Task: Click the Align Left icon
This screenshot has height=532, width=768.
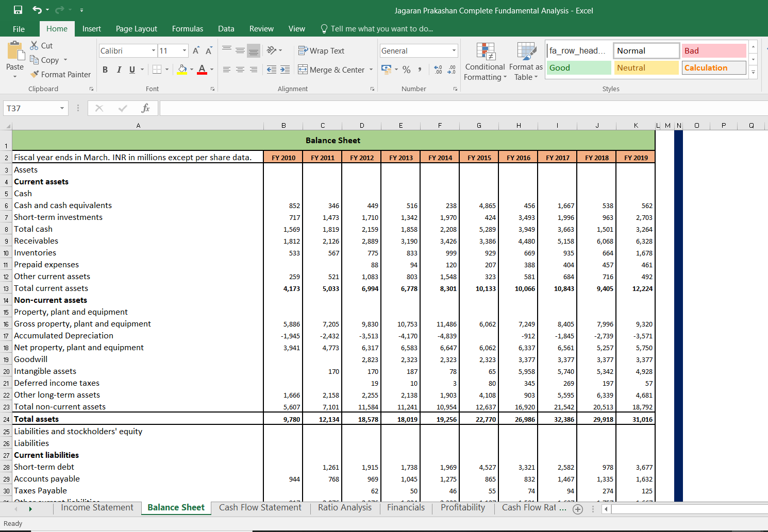Action: click(227, 70)
